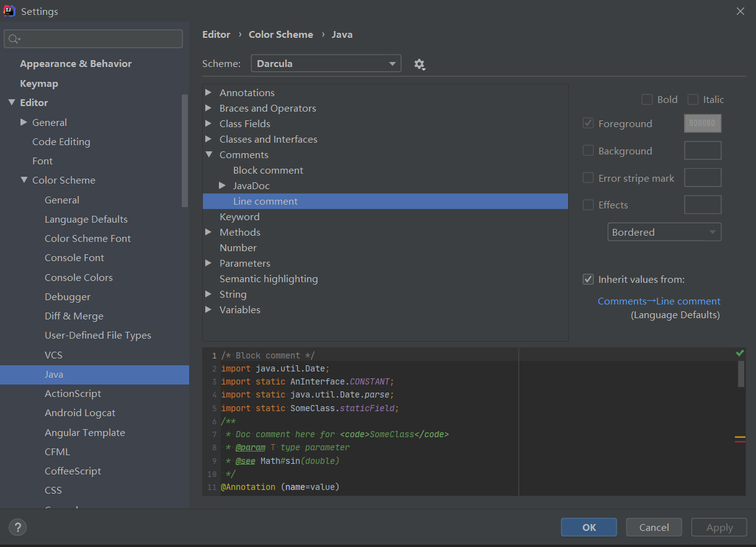The width and height of the screenshot is (756, 547).
Task: Click in the settings search field
Action: 99,39
